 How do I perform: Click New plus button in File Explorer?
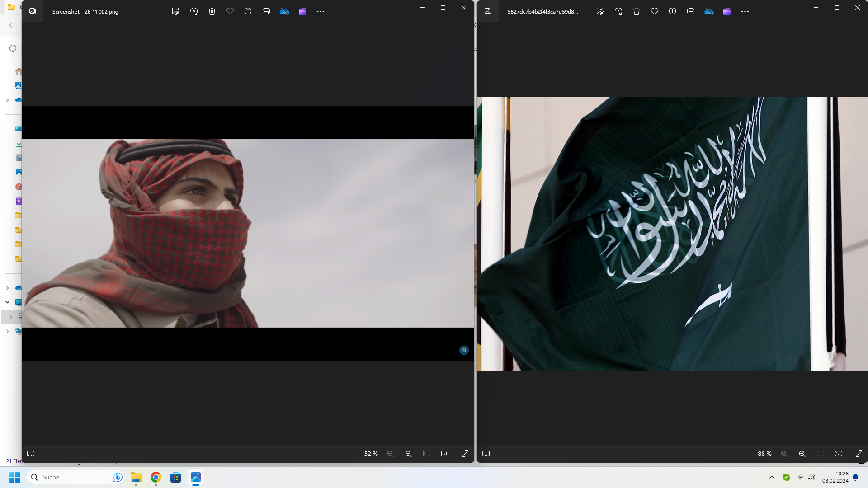click(13, 48)
